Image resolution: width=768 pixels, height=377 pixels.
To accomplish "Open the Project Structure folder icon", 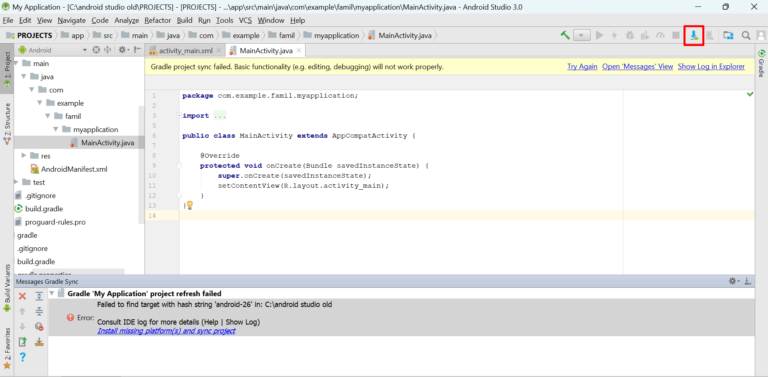I will [x=728, y=35].
